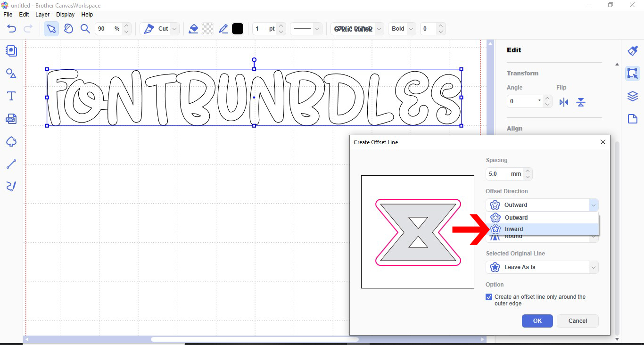Confirm the offset with OK

(x=537, y=321)
